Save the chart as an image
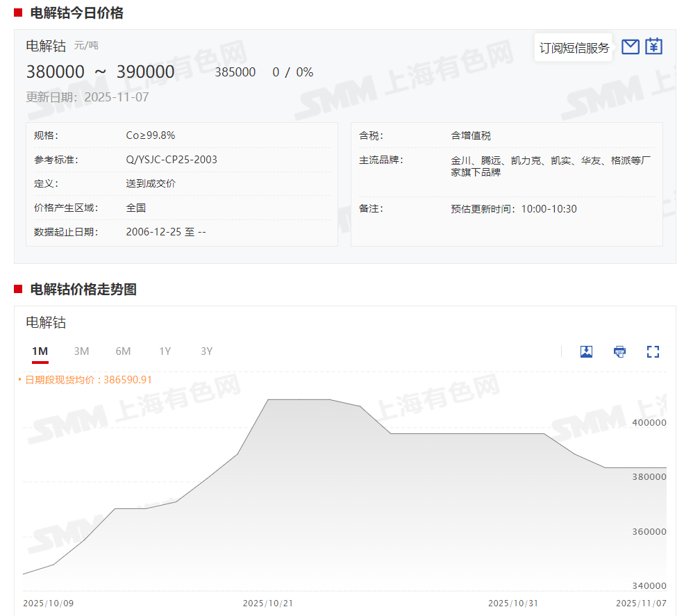The height and width of the screenshot is (616, 684). pyautogui.click(x=586, y=351)
